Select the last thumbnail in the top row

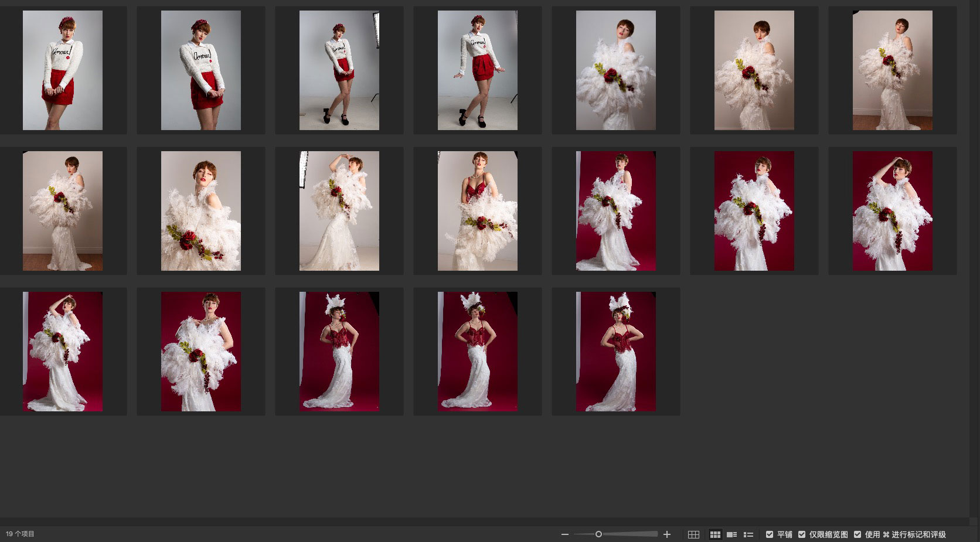892,70
